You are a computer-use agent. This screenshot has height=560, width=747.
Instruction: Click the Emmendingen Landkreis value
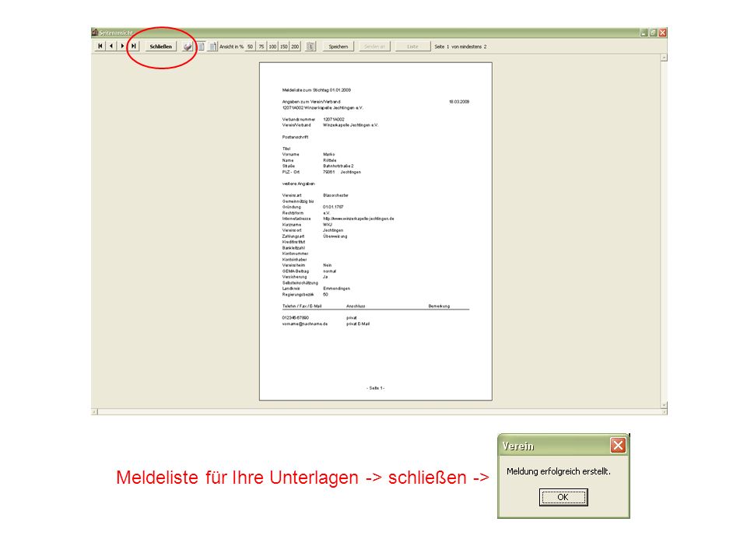coord(336,289)
